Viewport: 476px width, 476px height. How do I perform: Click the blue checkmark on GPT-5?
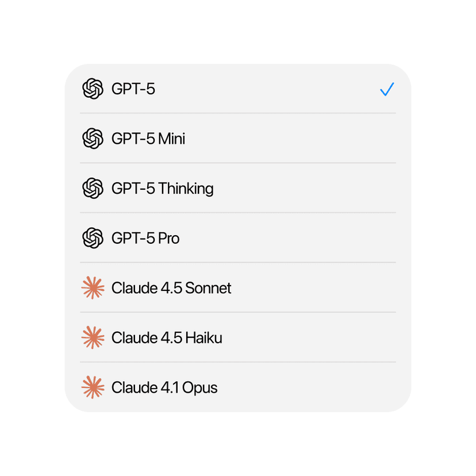click(x=387, y=89)
